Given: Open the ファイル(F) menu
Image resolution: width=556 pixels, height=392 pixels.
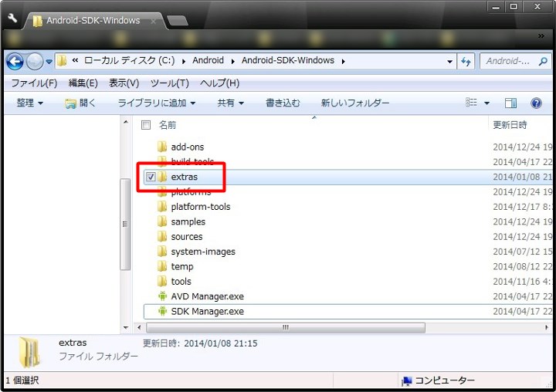Looking at the screenshot, I should pos(34,83).
